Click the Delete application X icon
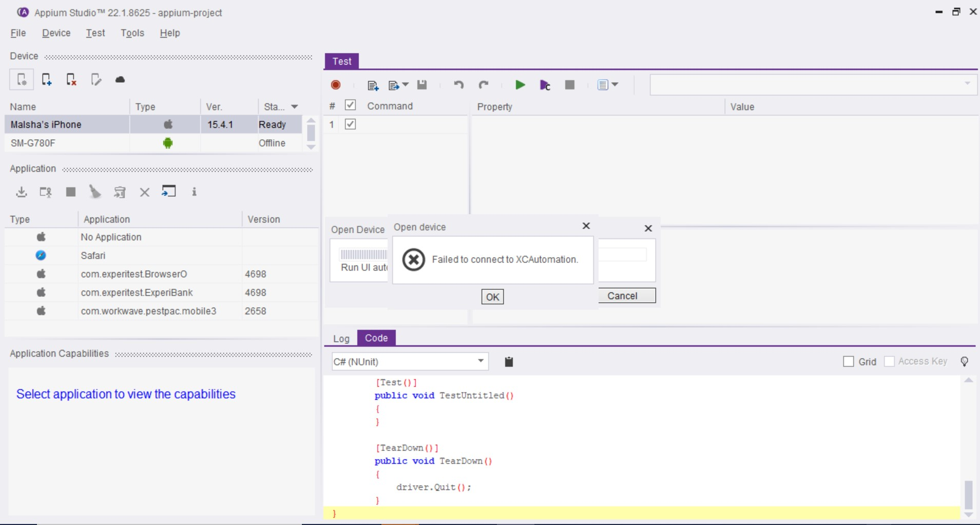Screen dimensions: 980x525 click(x=145, y=192)
